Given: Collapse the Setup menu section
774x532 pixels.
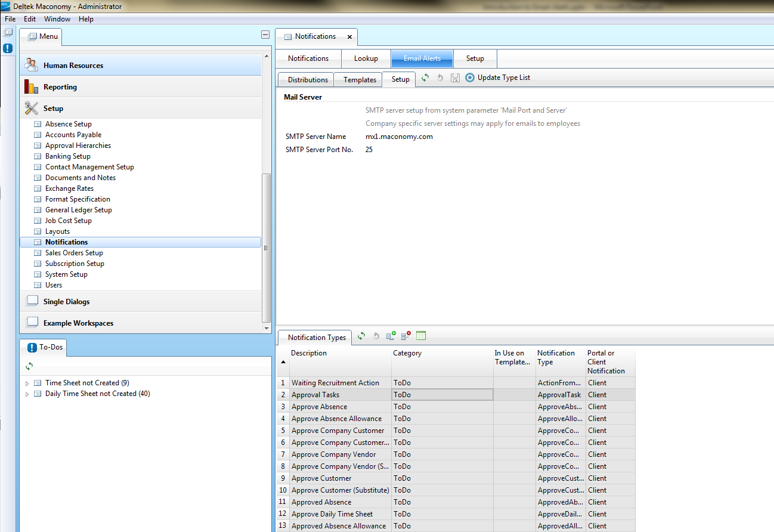Looking at the screenshot, I should pos(52,109).
